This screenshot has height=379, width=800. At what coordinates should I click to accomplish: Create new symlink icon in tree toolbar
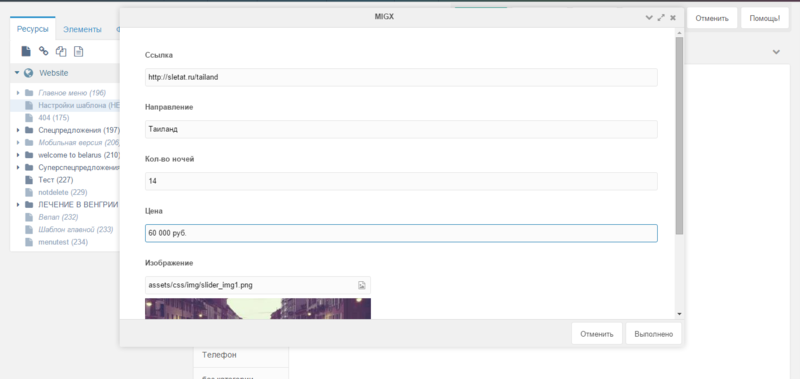click(61, 51)
